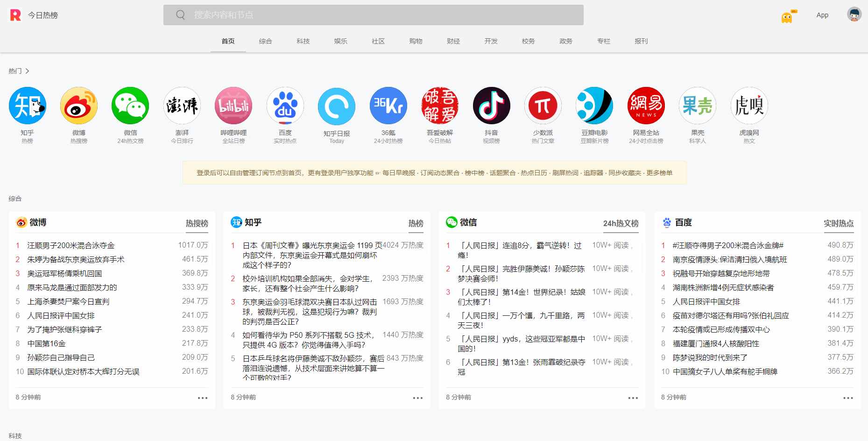Switch to the 校务 tab
The height and width of the screenshot is (441, 868).
[x=528, y=41]
